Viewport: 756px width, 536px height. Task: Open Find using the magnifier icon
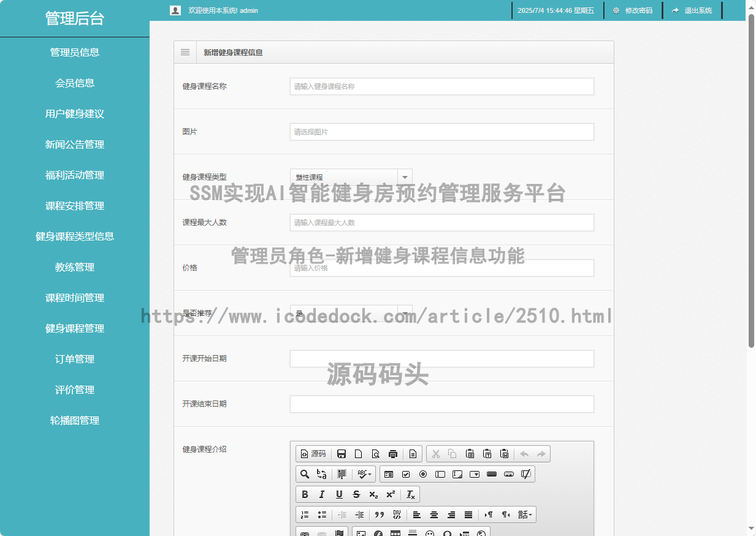(x=304, y=474)
